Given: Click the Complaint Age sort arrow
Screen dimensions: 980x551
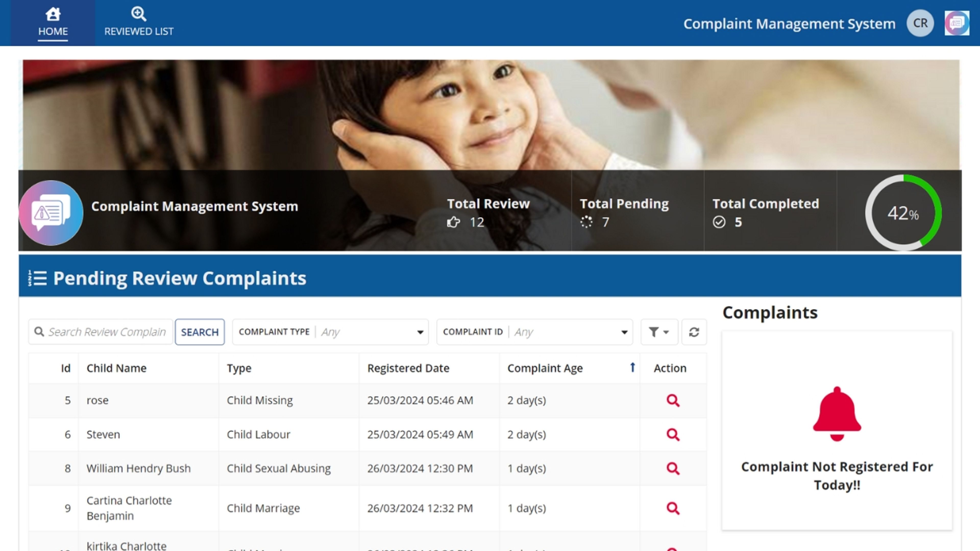Looking at the screenshot, I should pyautogui.click(x=632, y=367).
